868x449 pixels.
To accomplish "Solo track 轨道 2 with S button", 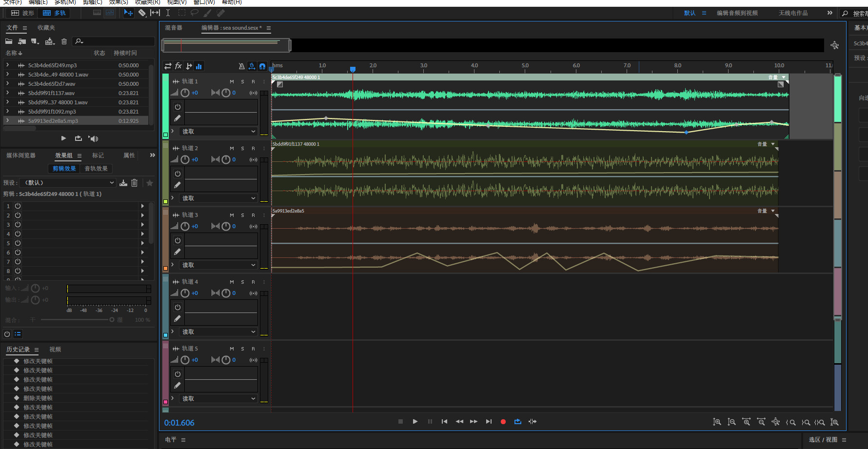I will tap(242, 148).
